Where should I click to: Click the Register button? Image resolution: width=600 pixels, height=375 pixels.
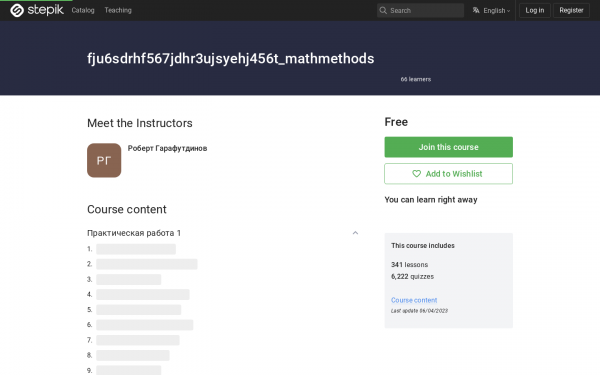tap(571, 10)
